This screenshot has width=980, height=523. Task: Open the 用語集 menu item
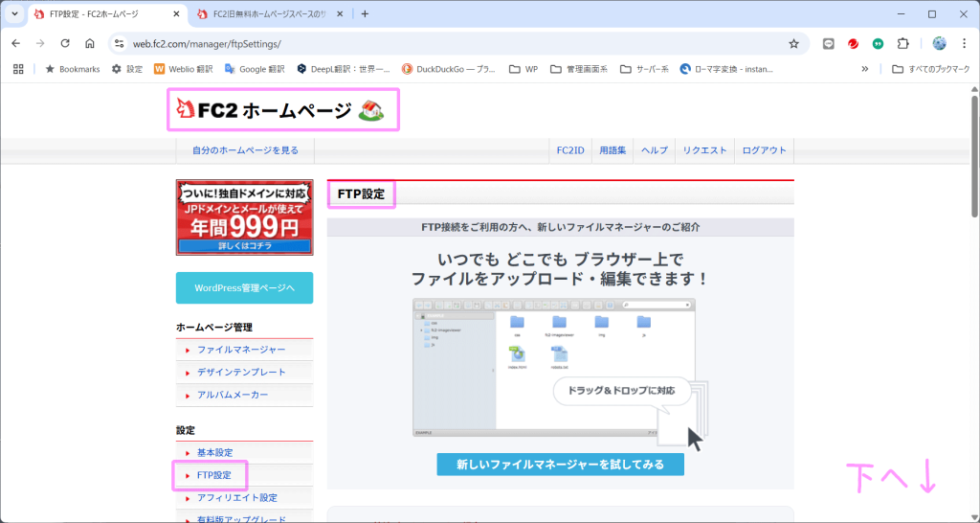click(612, 150)
